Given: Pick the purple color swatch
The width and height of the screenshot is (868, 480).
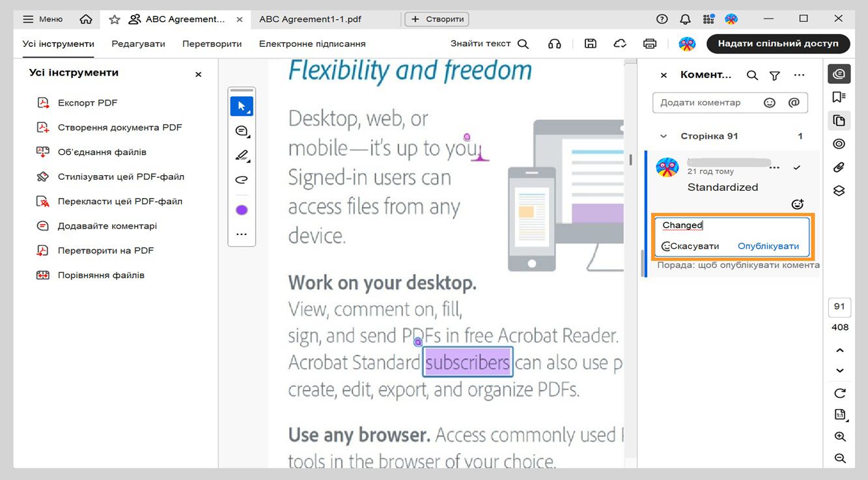Looking at the screenshot, I should pyautogui.click(x=242, y=210).
